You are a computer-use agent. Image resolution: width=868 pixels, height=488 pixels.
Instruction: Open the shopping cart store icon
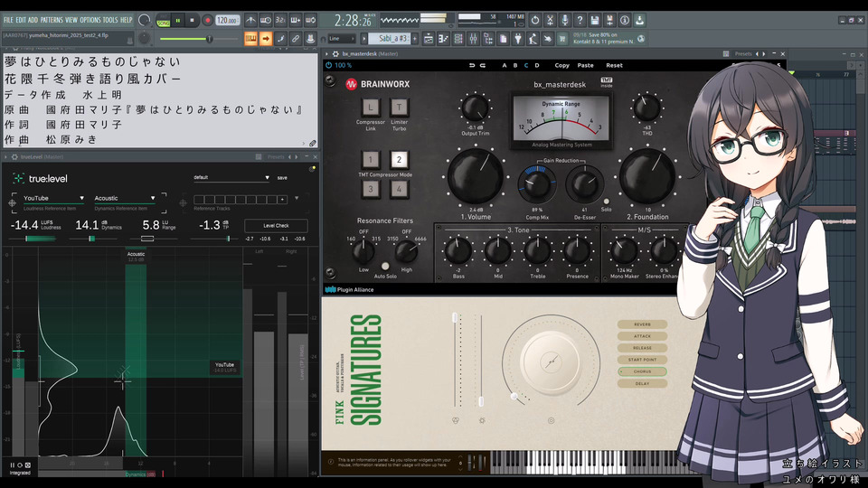(x=562, y=39)
